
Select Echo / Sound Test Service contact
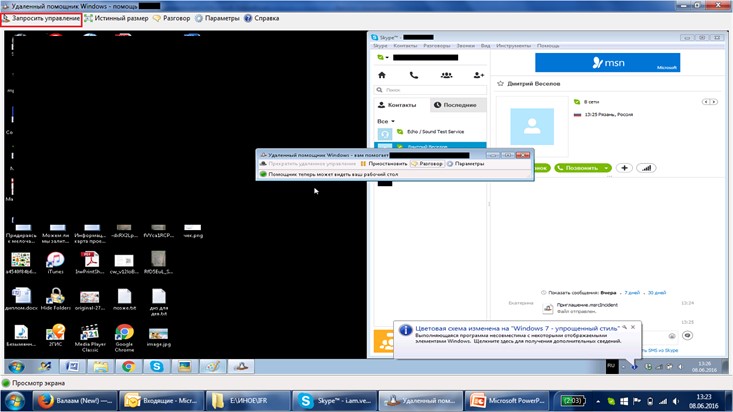coord(430,133)
